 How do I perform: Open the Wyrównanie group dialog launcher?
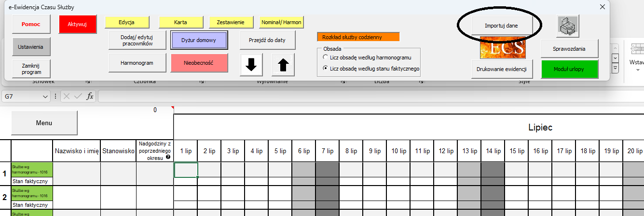[x=343, y=82]
